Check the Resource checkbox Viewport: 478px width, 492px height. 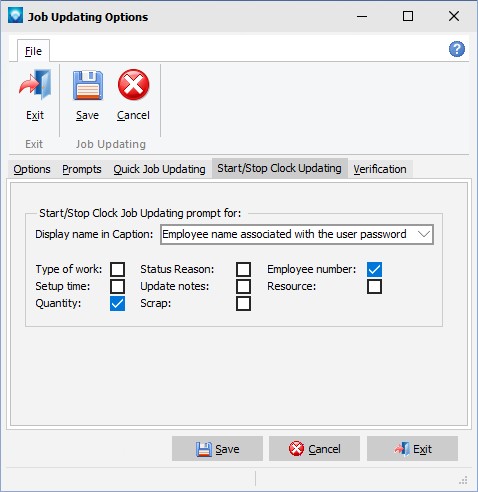[x=374, y=287]
